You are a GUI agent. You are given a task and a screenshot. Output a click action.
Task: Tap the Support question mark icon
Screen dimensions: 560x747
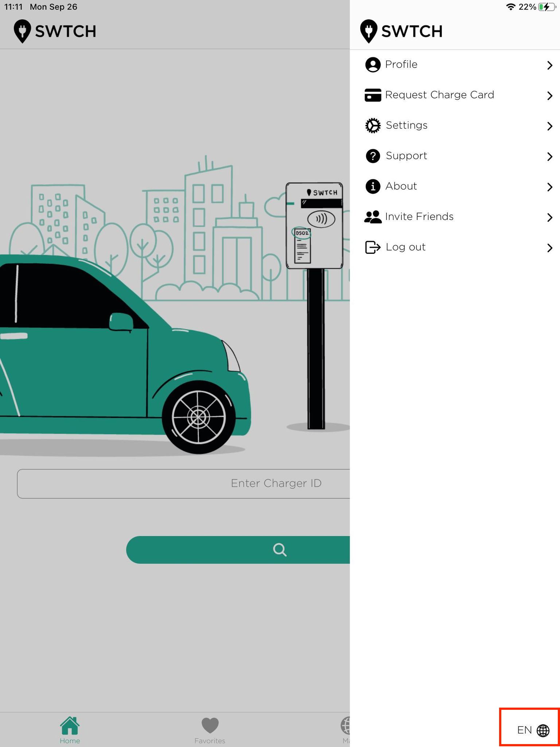pyautogui.click(x=373, y=156)
